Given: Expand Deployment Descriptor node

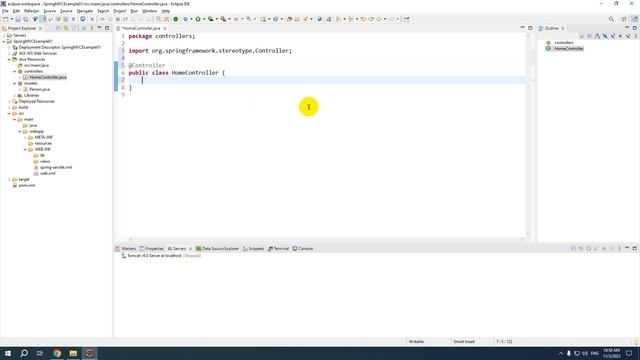Looking at the screenshot, I should coord(9,47).
